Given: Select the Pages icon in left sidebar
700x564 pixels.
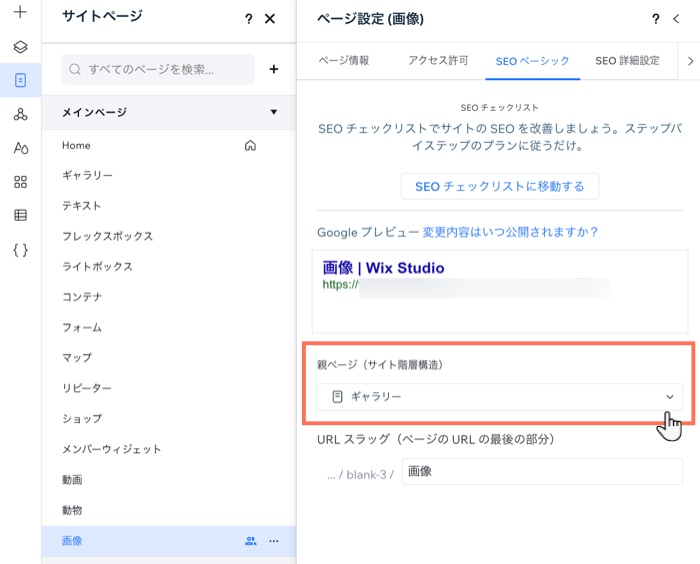Looking at the screenshot, I should pyautogui.click(x=20, y=80).
